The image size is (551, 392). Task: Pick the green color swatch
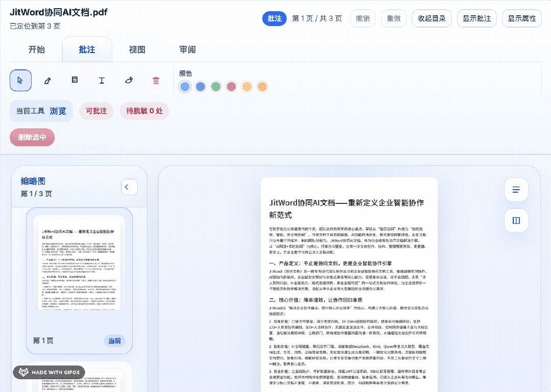(x=216, y=87)
